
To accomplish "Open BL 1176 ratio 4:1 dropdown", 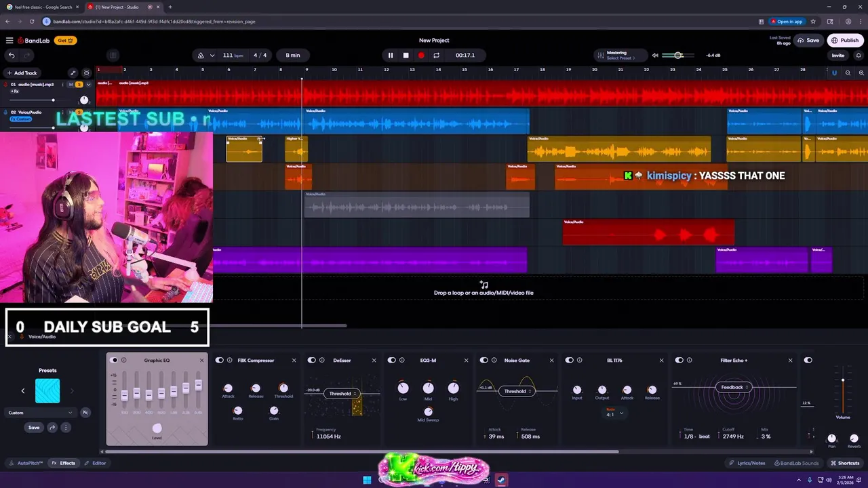I will 614,413.
